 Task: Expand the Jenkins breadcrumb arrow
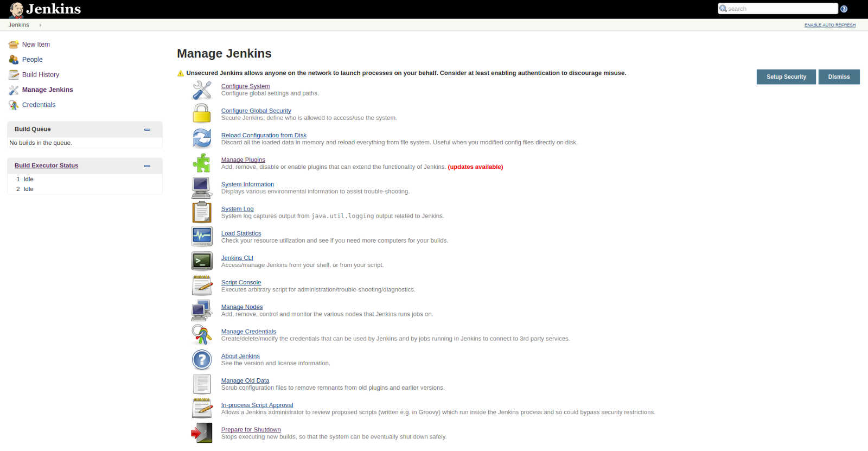(40, 25)
